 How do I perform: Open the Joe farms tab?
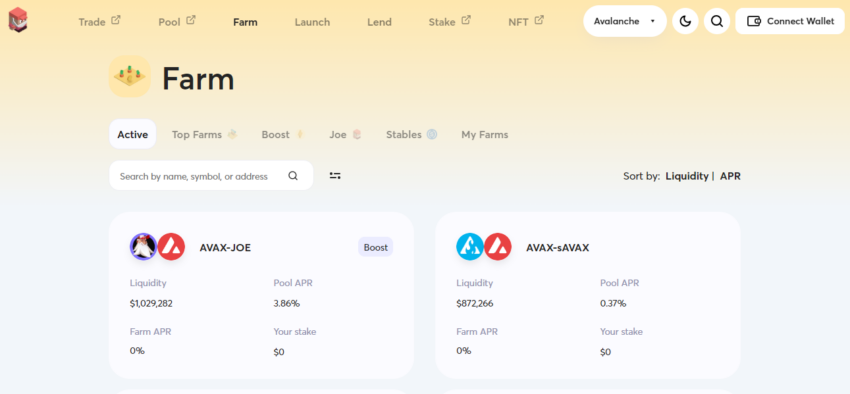pos(345,134)
